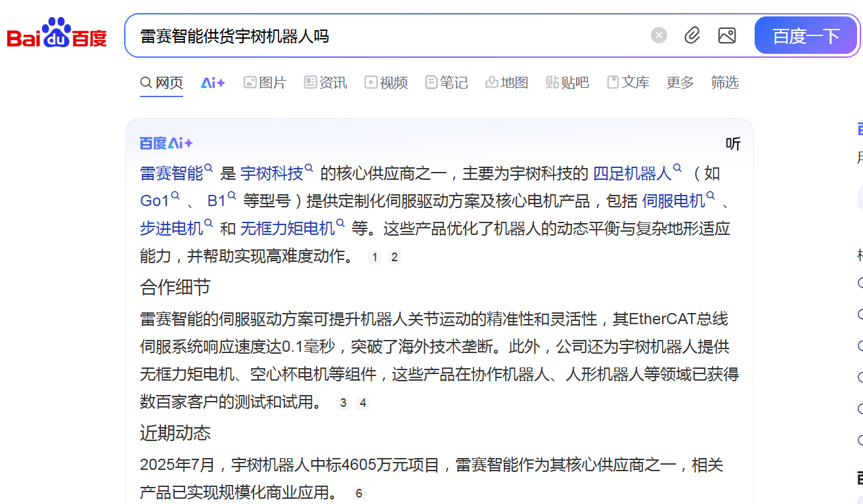
Task: Open the 文库 tab
Action: click(628, 83)
